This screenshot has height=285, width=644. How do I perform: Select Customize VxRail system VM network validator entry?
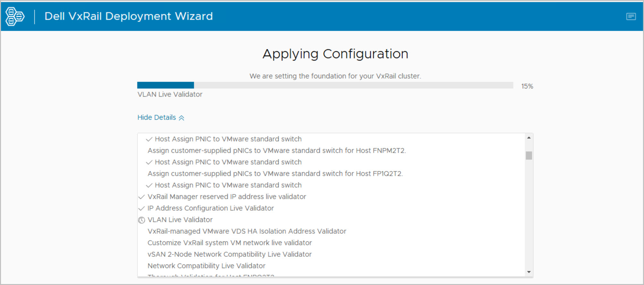(229, 243)
